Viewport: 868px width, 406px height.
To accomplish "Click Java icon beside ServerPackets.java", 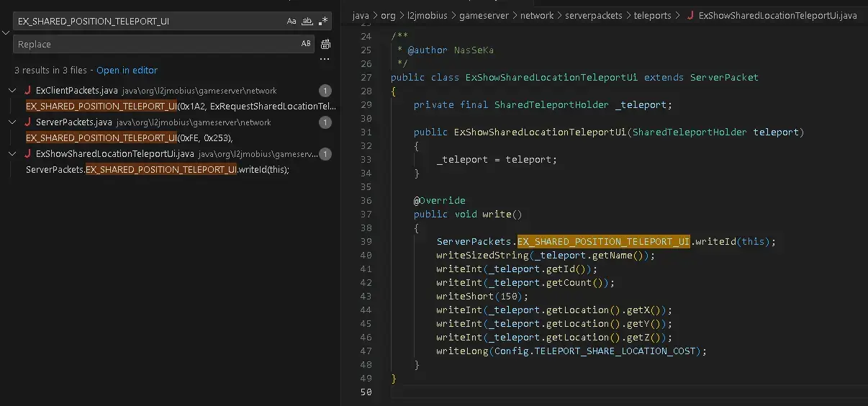I will tap(27, 122).
